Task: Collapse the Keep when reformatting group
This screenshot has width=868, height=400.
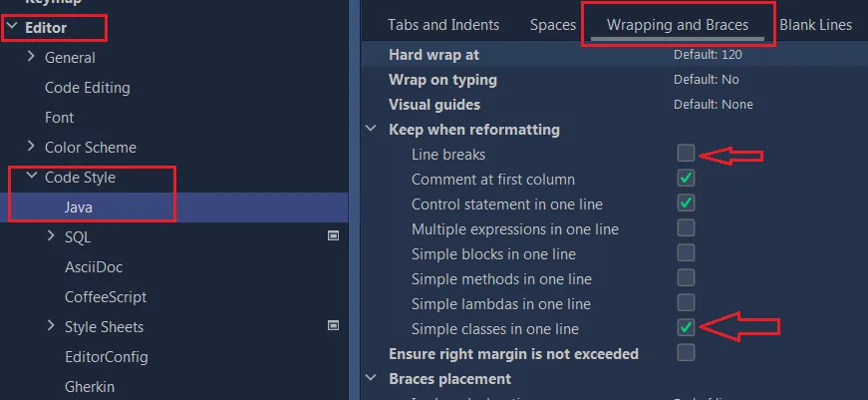Action: click(x=372, y=130)
